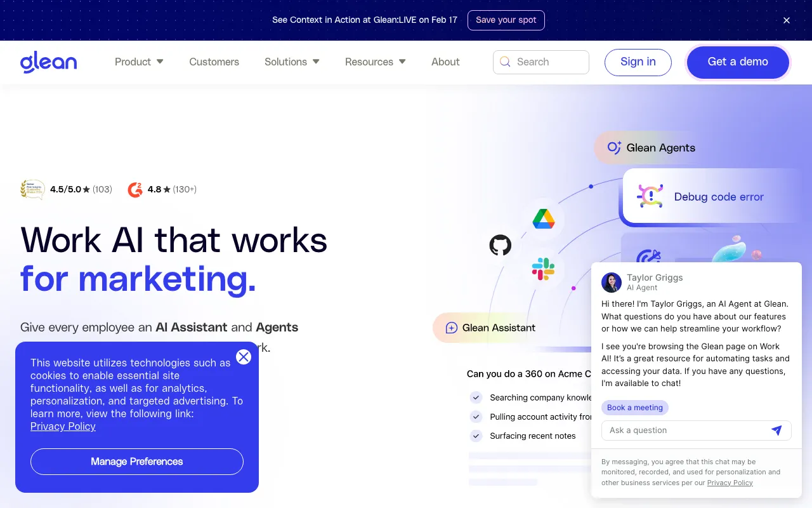Expand the Solutions dropdown arrow
The image size is (812, 508).
[316, 62]
